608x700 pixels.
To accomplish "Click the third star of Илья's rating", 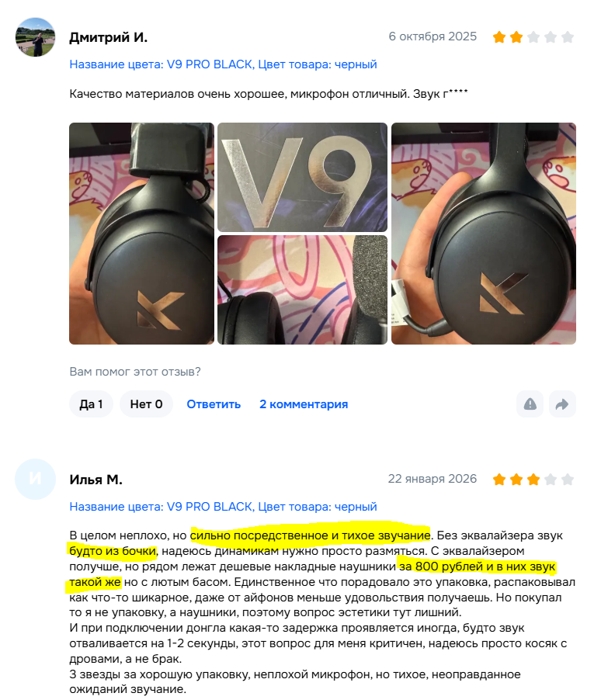I will coord(533,480).
